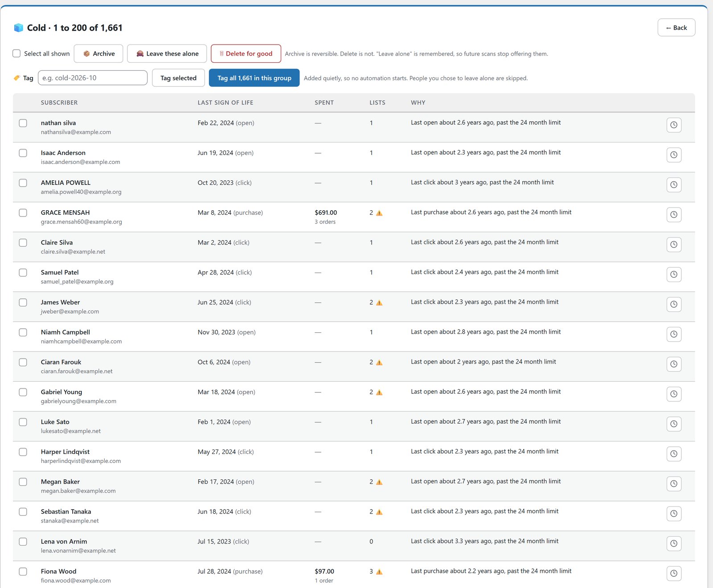
Task: Click clock icon in Harper Lindqvist row
Action: [x=674, y=453]
